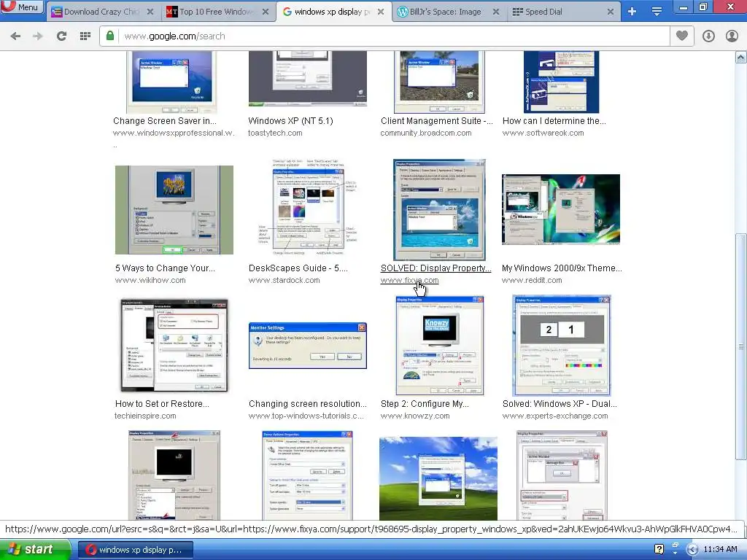Click the reddit Windows 2000 theme thumbnail
The width and height of the screenshot is (747, 560).
point(561,209)
